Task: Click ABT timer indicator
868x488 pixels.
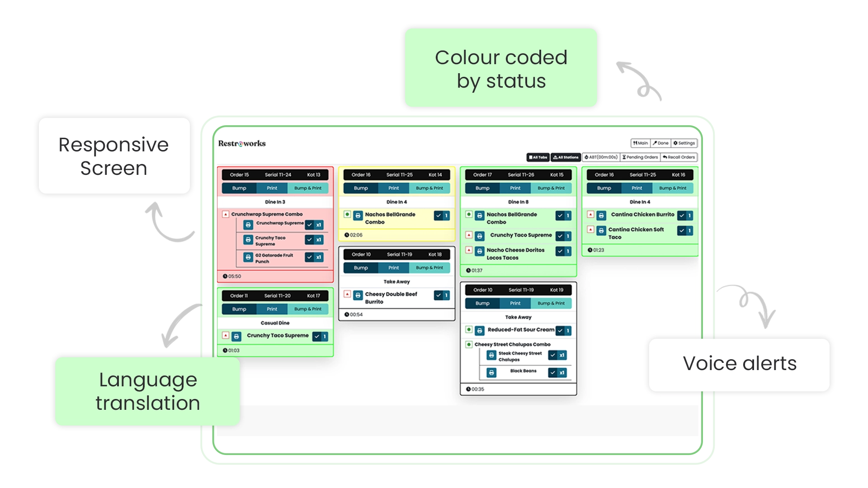Action: click(601, 157)
